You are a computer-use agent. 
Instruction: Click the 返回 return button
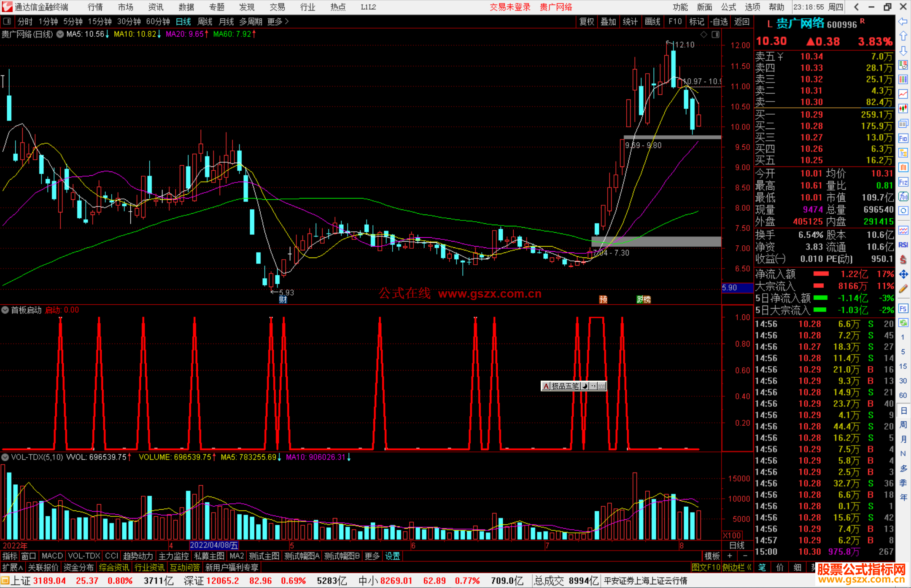coord(741,21)
